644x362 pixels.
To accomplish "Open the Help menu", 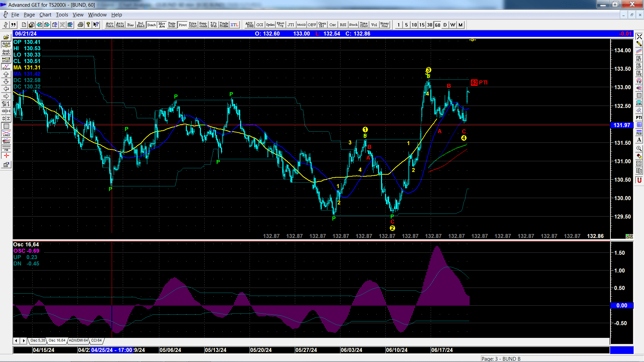I will [117, 15].
